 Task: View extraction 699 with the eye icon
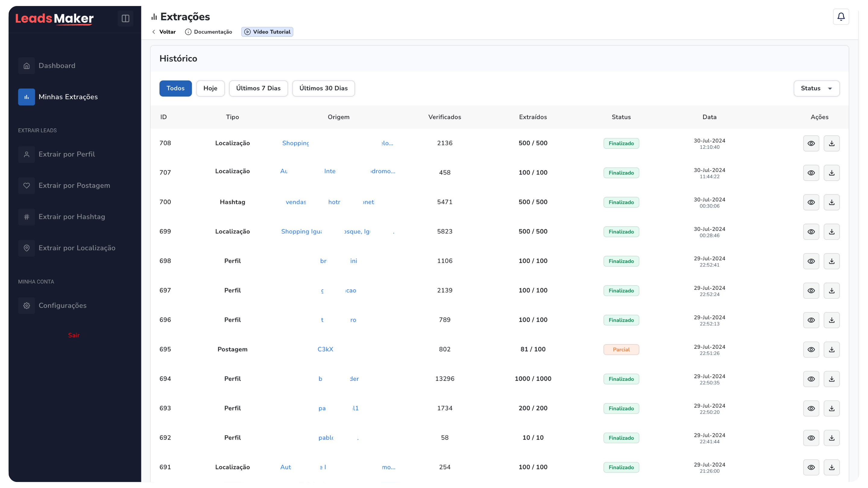(x=811, y=232)
